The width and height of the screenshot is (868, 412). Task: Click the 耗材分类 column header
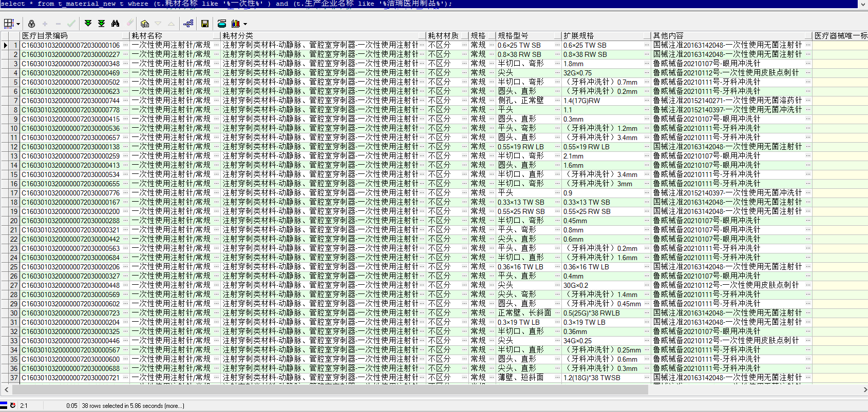click(x=324, y=35)
